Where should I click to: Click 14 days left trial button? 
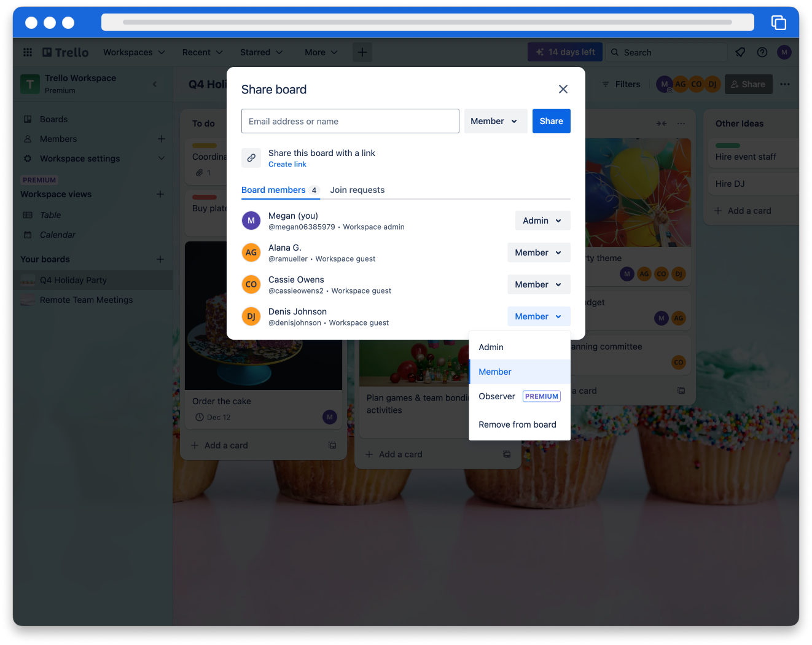565,52
